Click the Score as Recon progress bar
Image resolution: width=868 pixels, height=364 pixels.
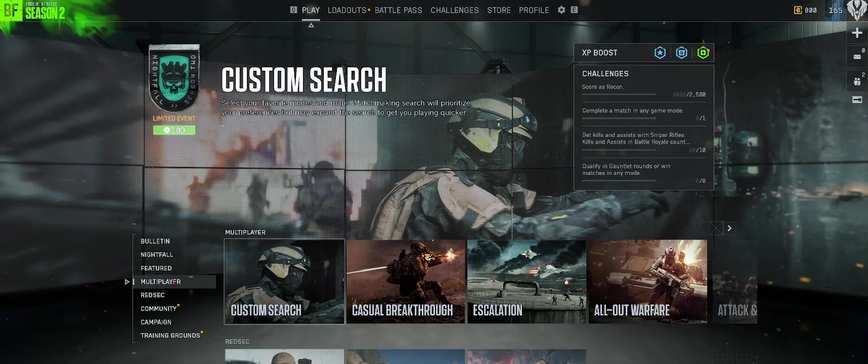619,94
